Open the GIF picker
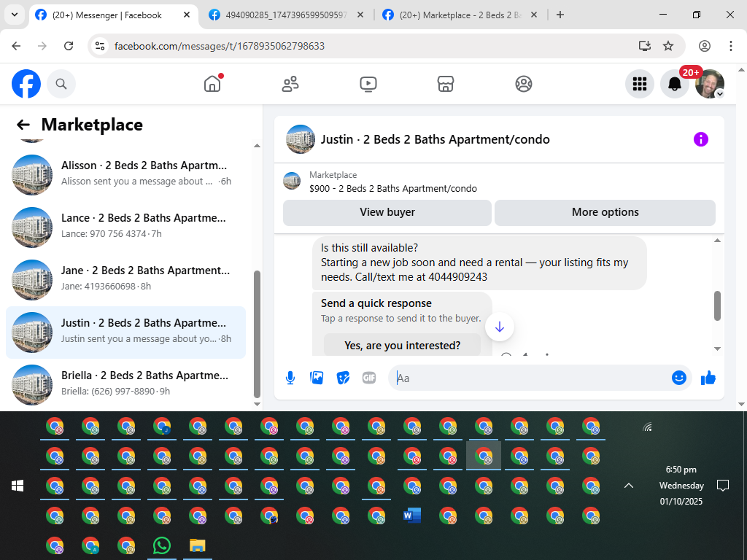This screenshot has height=560, width=747. [x=369, y=378]
